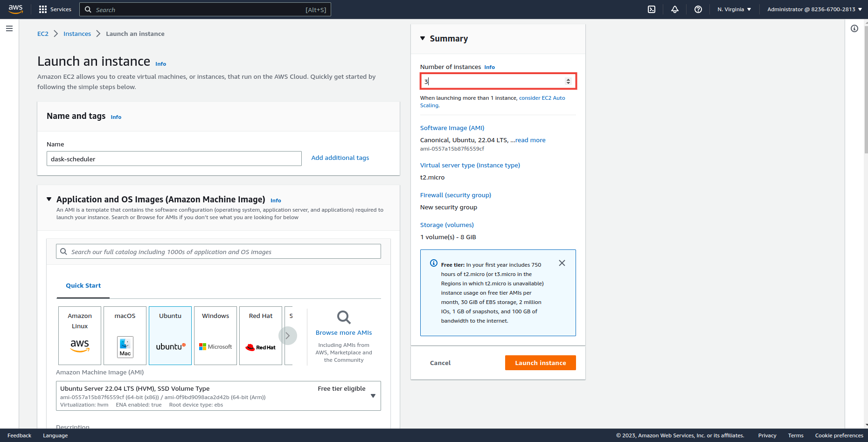Screen dimensions: 868x442
Task: Collapse the Application and OS Images section
Action: pyautogui.click(x=49, y=199)
